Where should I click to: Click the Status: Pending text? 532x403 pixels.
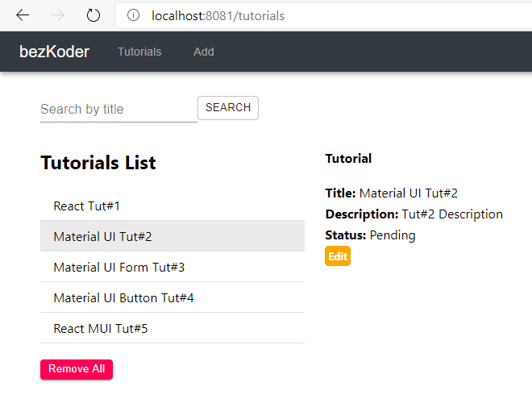(x=370, y=235)
